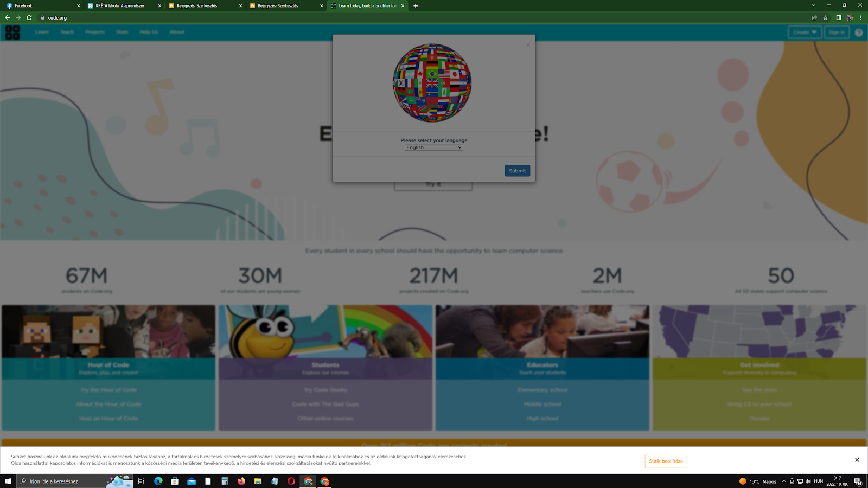
Task: Open the Projects menu item
Action: point(95,32)
